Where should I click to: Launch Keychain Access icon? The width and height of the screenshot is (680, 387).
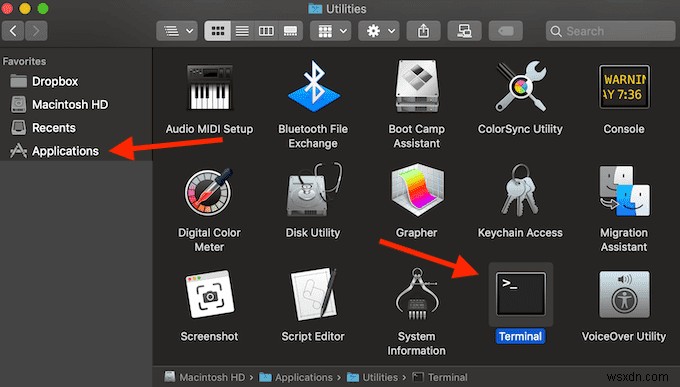click(520, 190)
